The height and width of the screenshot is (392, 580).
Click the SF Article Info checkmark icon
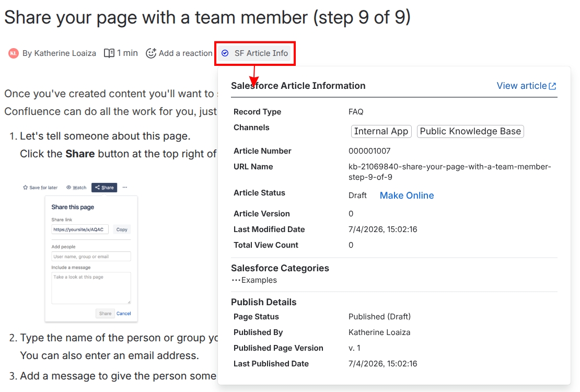[x=225, y=53]
